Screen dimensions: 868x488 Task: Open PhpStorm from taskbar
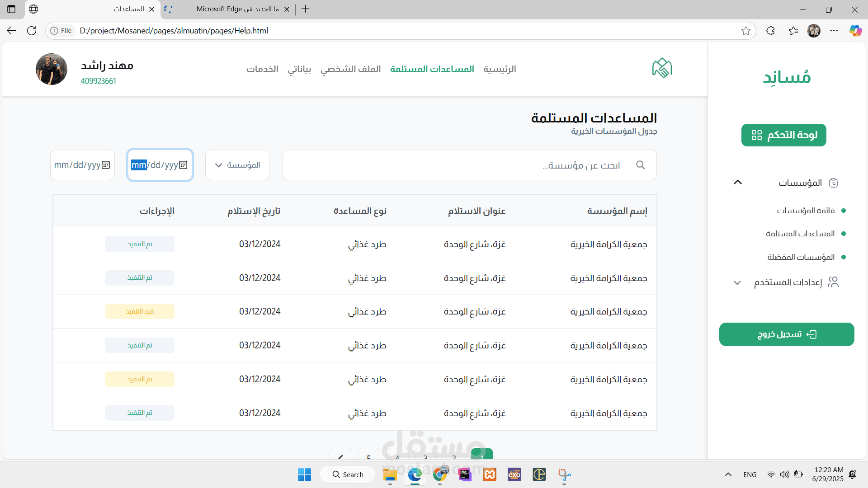[x=465, y=474]
